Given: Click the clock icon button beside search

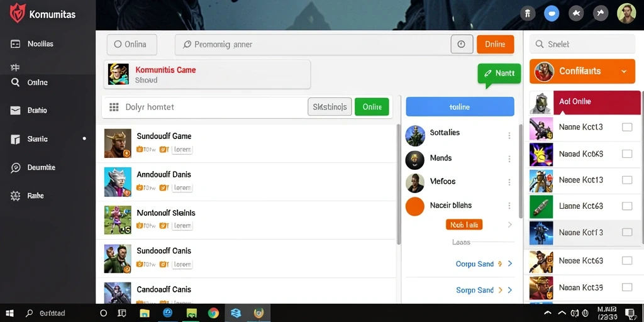Looking at the screenshot, I should click(x=461, y=45).
